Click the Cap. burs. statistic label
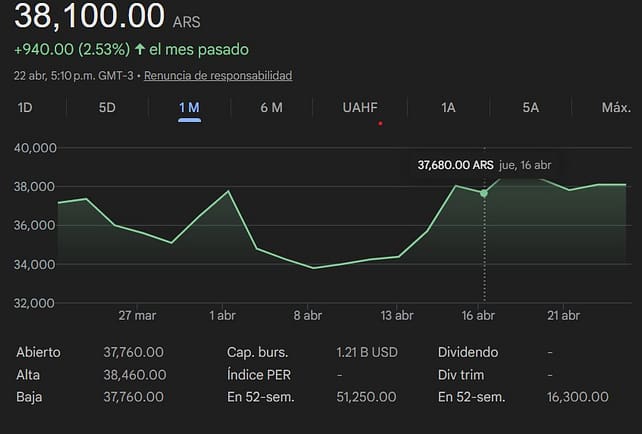This screenshot has height=434, width=642. 257,352
